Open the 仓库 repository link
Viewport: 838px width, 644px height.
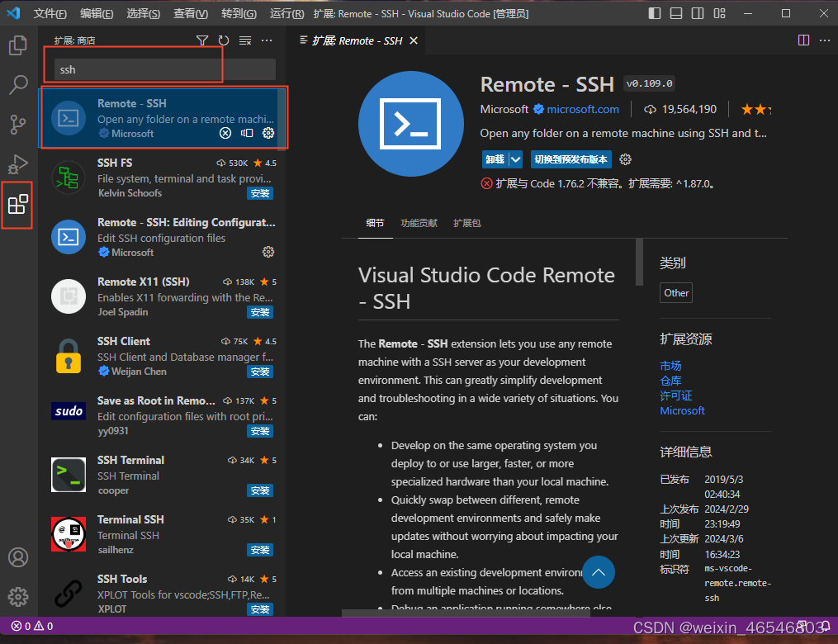pyautogui.click(x=670, y=381)
